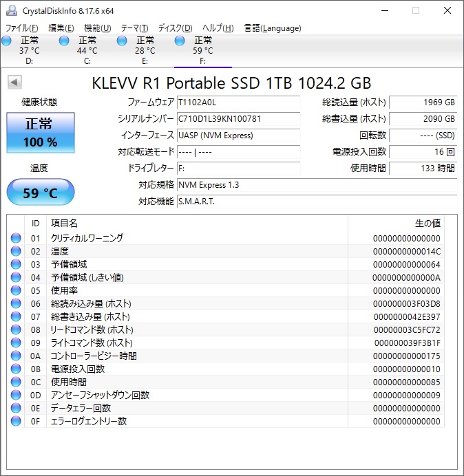Click the NVM Express 1.3 standard field
Viewport: 464px width, 476px height.
pyautogui.click(x=317, y=185)
